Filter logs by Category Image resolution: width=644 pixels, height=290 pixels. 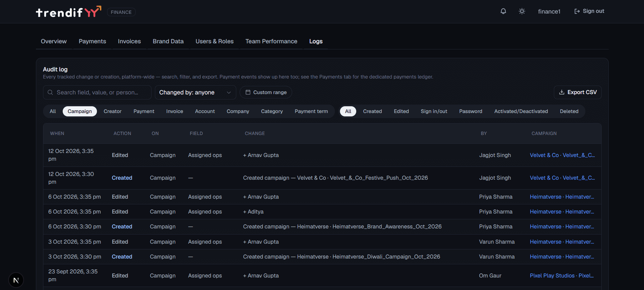(x=272, y=111)
